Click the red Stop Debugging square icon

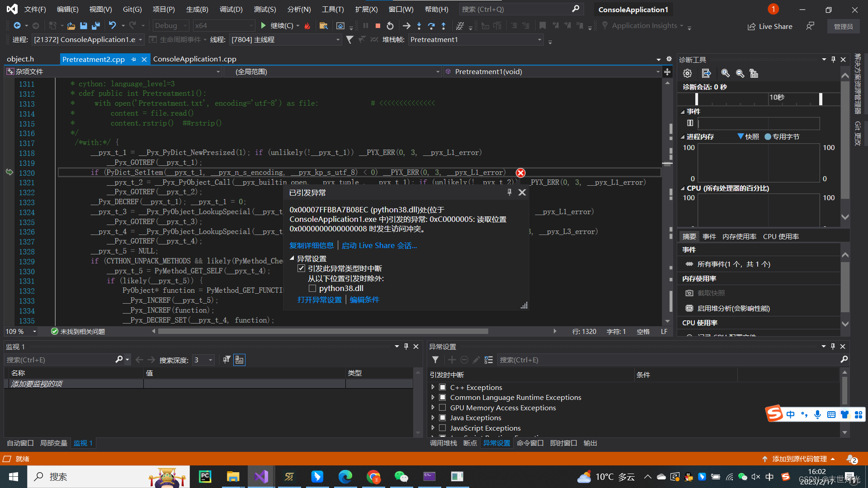[x=378, y=26]
